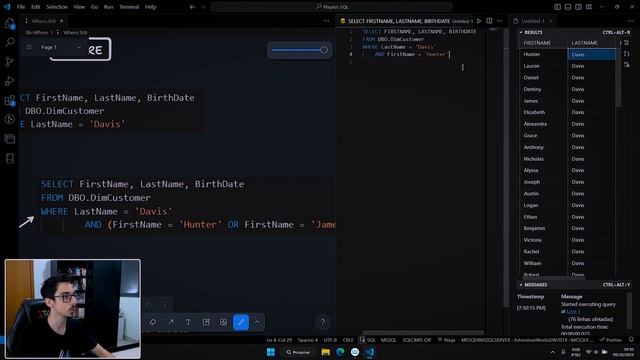Screen dimensions: 640x360
Task: Select the Nicholas cell in results
Action: coord(543,159)
